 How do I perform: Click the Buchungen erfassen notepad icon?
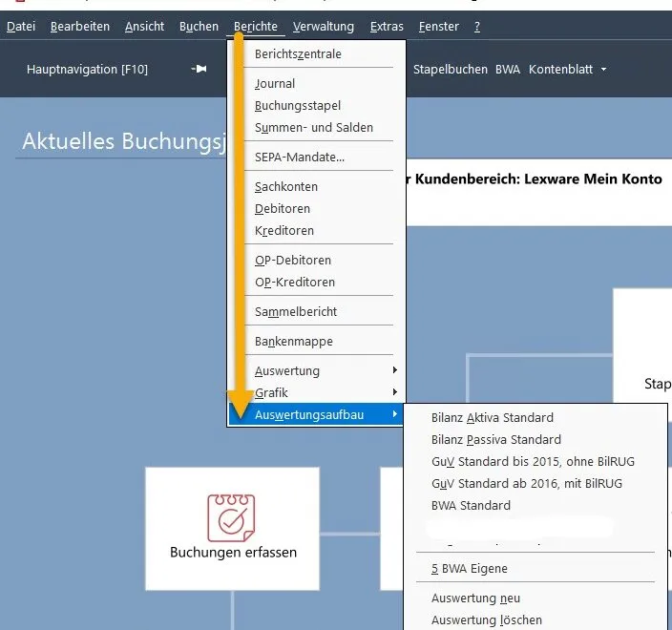231,517
